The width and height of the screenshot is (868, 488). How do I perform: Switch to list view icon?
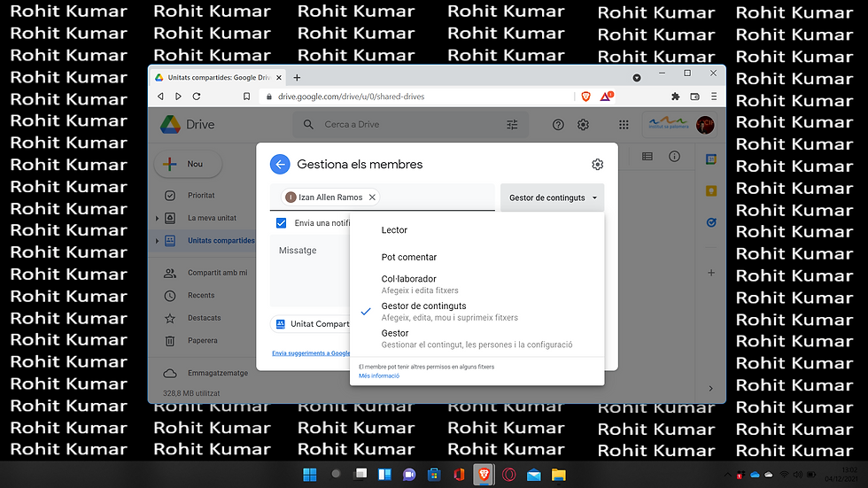647,157
